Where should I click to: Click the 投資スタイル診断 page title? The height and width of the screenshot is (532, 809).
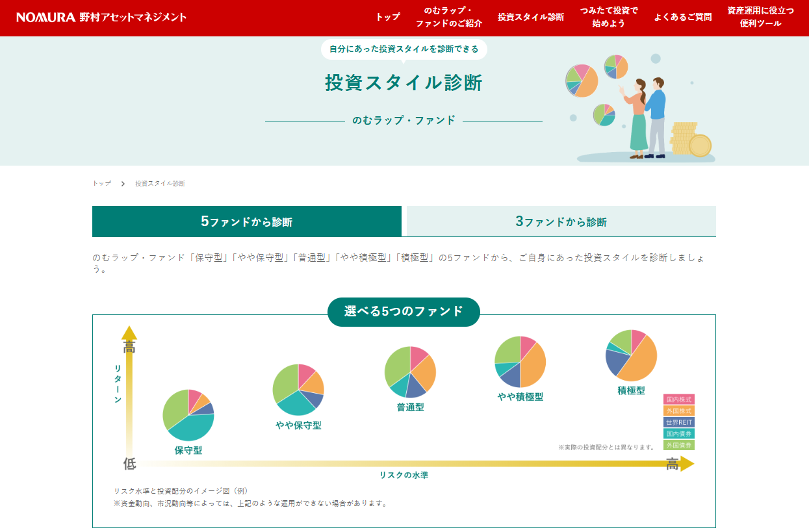click(x=404, y=82)
